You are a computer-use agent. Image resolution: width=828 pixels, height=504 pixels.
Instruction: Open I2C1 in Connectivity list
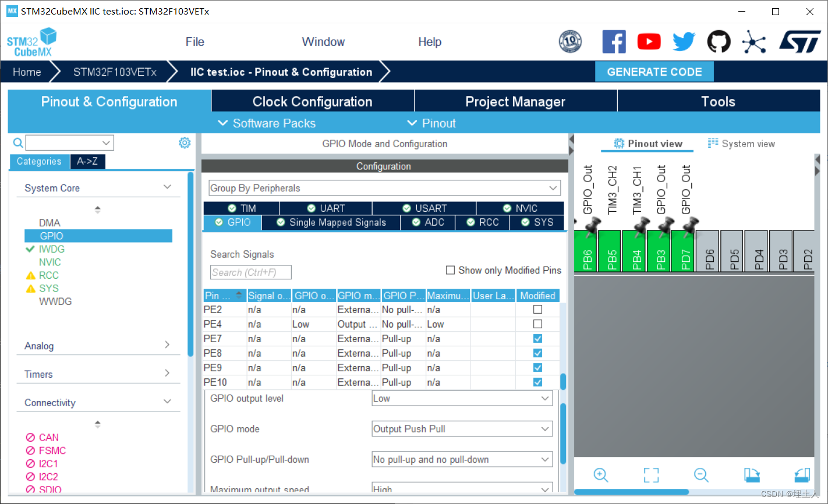point(48,464)
